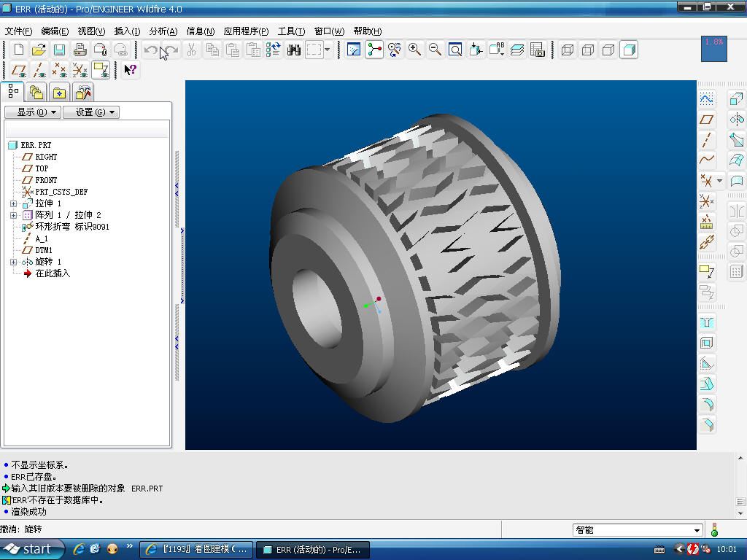
Task: Select the Datum Plane tool in right toolbar
Action: tap(706, 120)
